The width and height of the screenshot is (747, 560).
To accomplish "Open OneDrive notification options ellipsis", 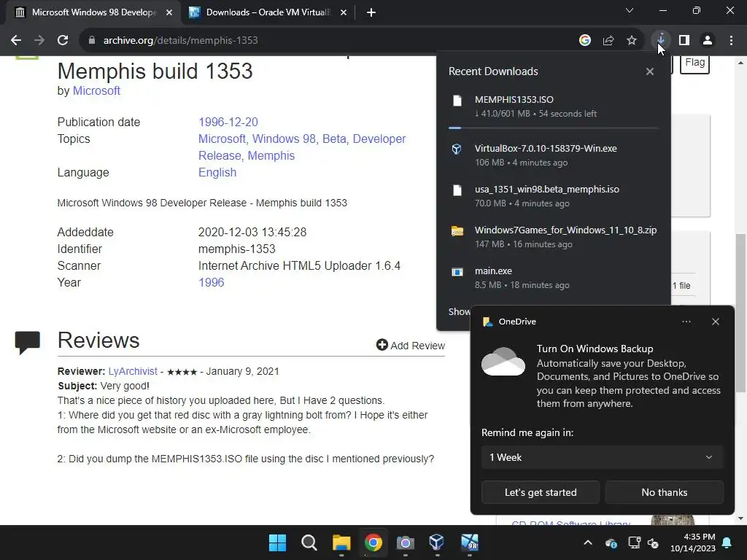I will 686,322.
